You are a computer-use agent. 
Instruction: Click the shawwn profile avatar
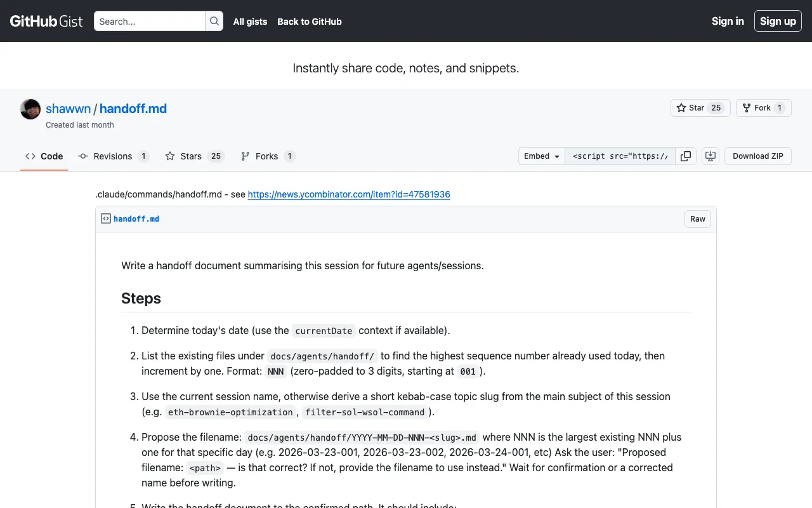point(30,109)
